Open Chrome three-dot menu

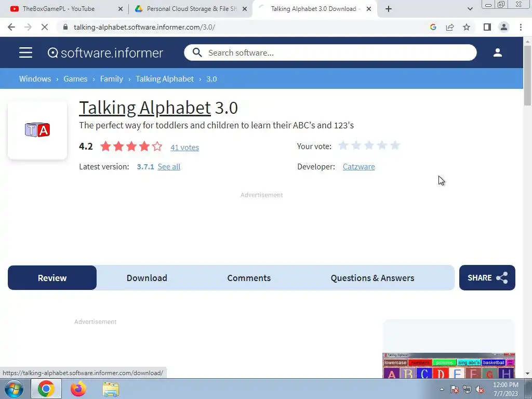coord(521,27)
